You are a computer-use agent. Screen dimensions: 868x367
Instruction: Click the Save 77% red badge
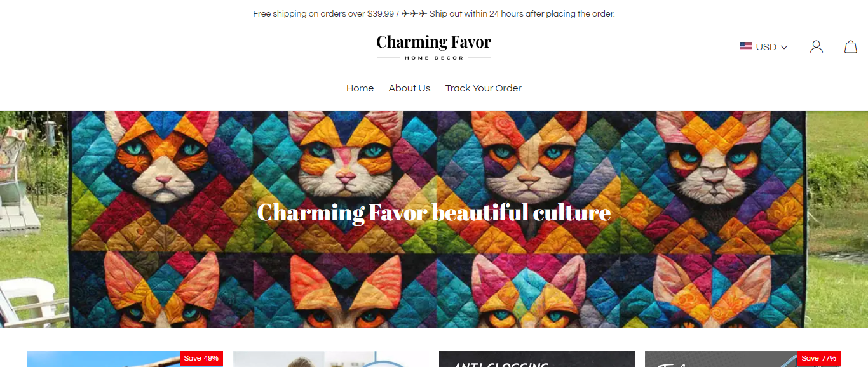819,359
